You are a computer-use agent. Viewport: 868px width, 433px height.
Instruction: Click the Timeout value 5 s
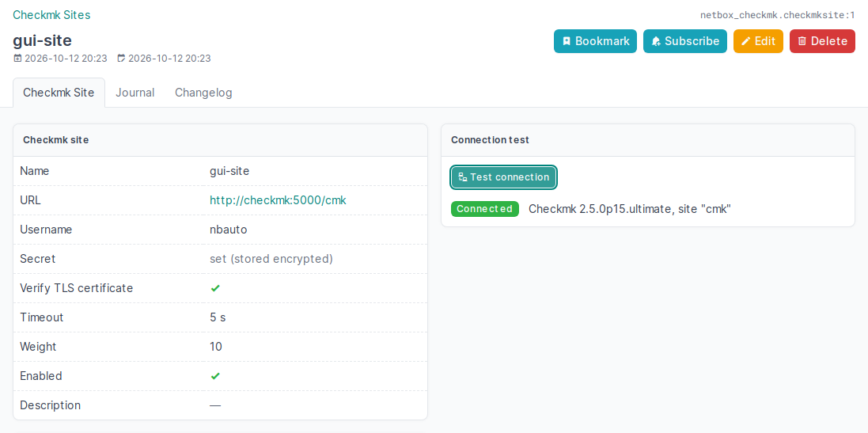click(x=218, y=317)
